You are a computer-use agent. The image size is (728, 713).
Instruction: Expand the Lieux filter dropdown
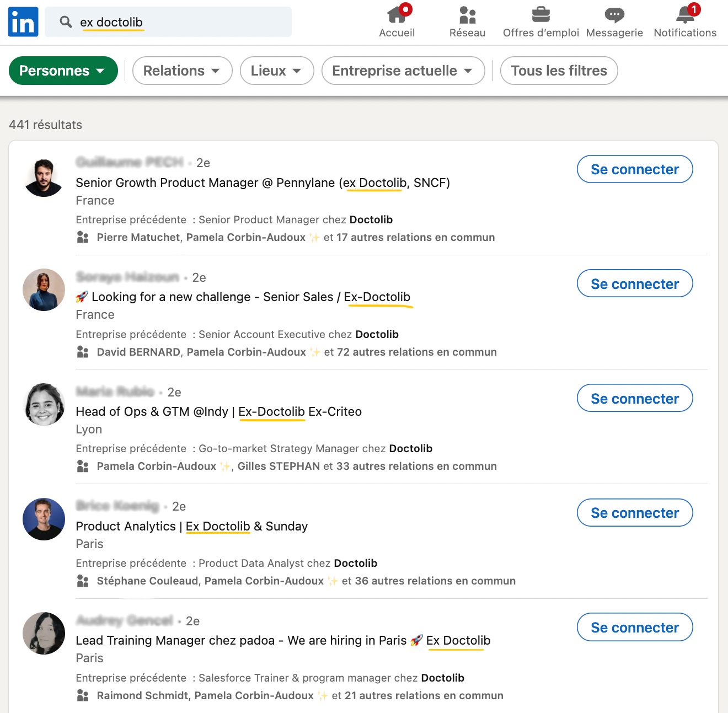pos(277,71)
